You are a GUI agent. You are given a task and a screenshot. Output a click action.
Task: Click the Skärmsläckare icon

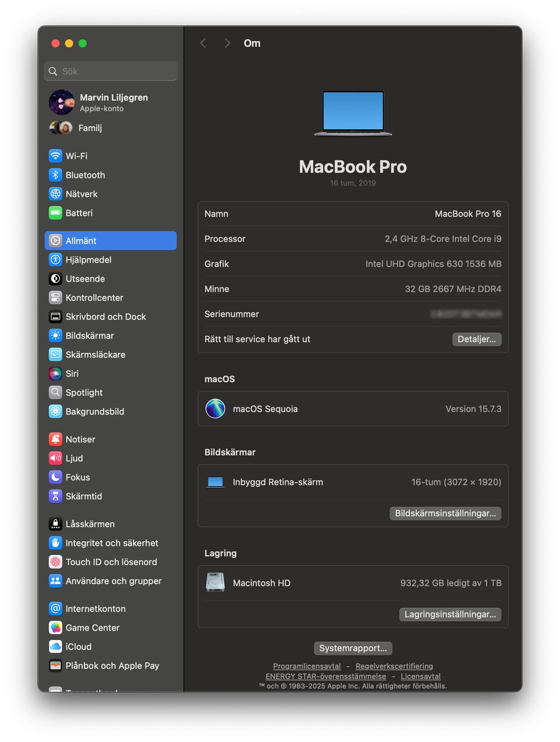(x=55, y=354)
